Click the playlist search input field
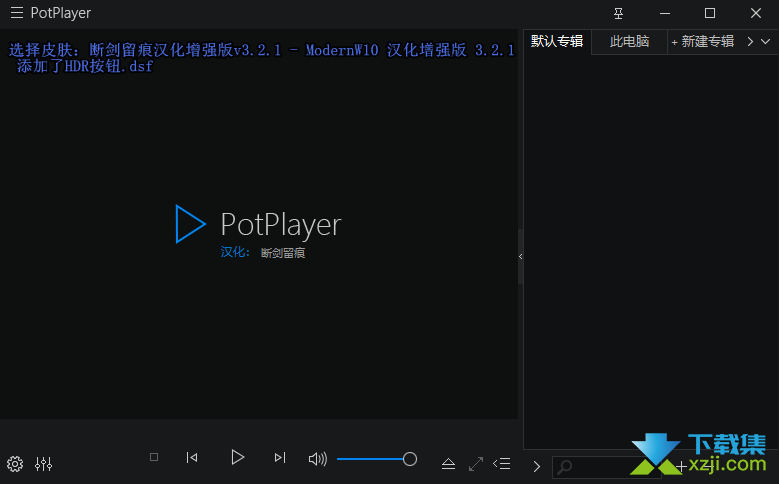The width and height of the screenshot is (779, 484). coord(607,467)
